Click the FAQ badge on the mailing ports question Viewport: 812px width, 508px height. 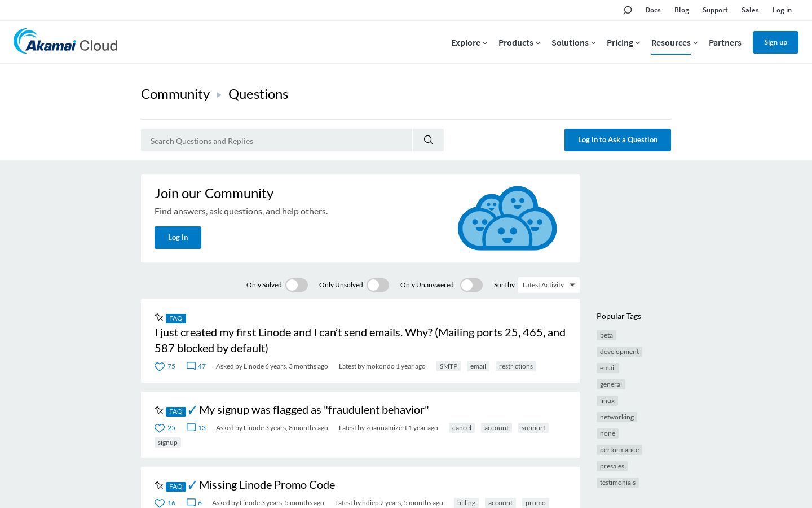(176, 318)
